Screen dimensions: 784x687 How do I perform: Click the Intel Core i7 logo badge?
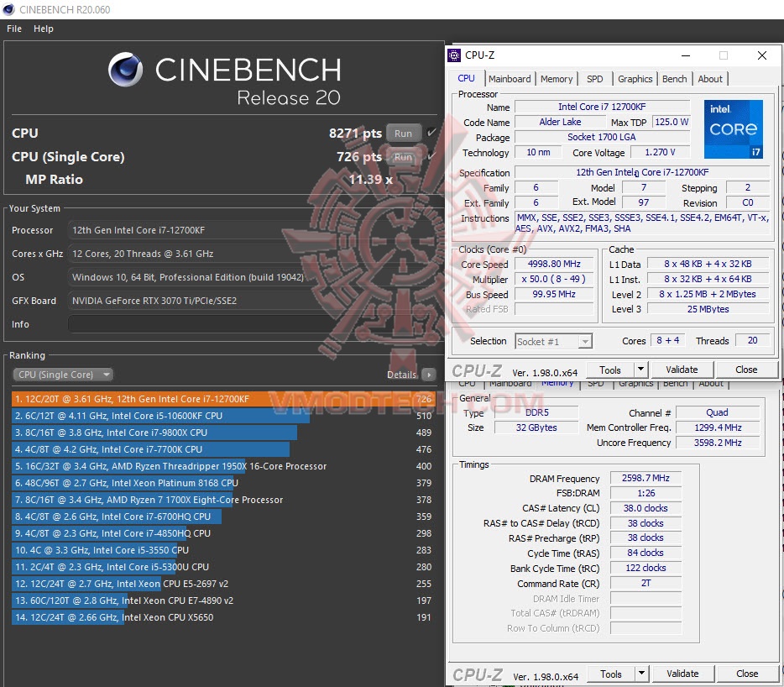[733, 128]
